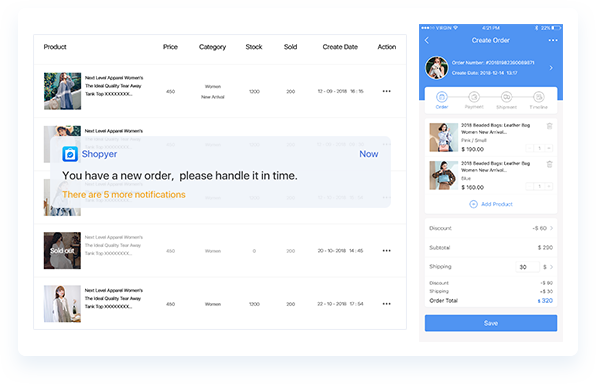The image size is (596, 384).
Task: Open the new order notification message
Action: pyautogui.click(x=180, y=176)
